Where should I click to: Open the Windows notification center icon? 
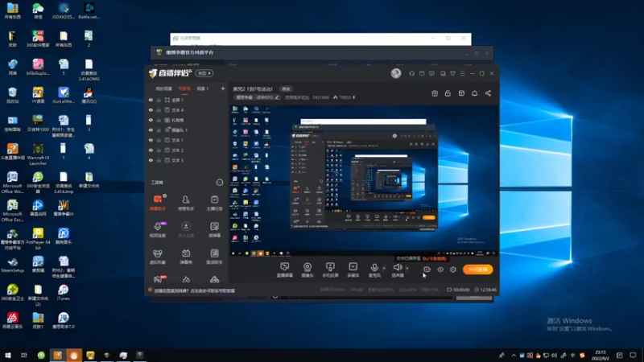(x=633, y=356)
